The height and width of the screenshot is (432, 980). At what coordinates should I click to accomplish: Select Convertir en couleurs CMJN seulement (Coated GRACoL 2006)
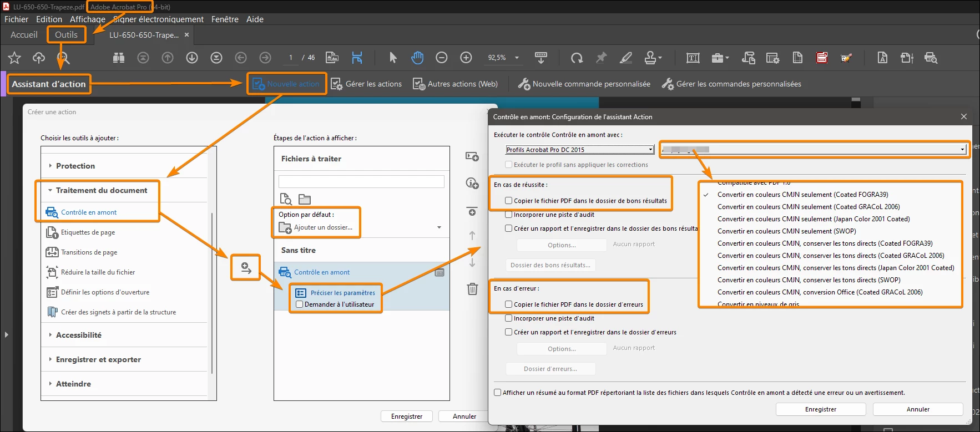(809, 207)
